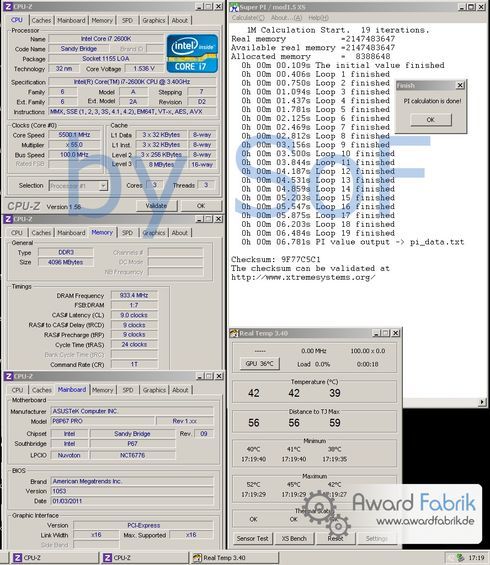Open the first CPU-Z taskbar item
490x565 pixels.
click(x=54, y=557)
